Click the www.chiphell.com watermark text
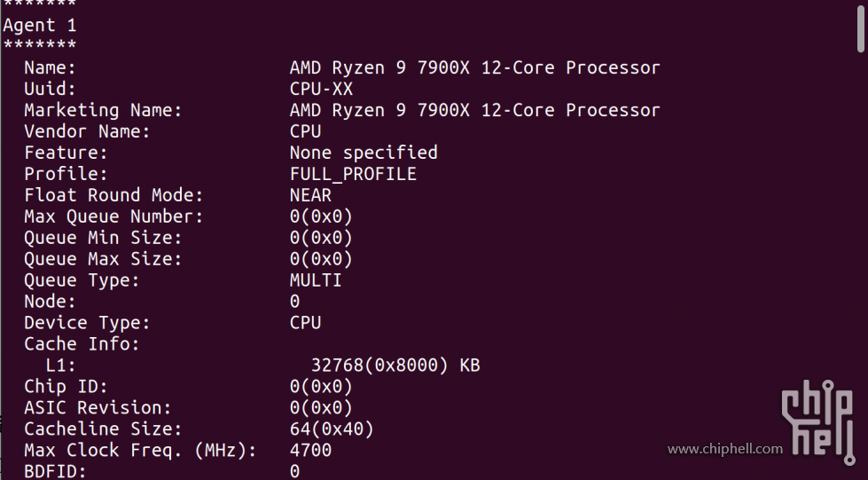This screenshot has width=868, height=480. pyautogui.click(x=725, y=449)
